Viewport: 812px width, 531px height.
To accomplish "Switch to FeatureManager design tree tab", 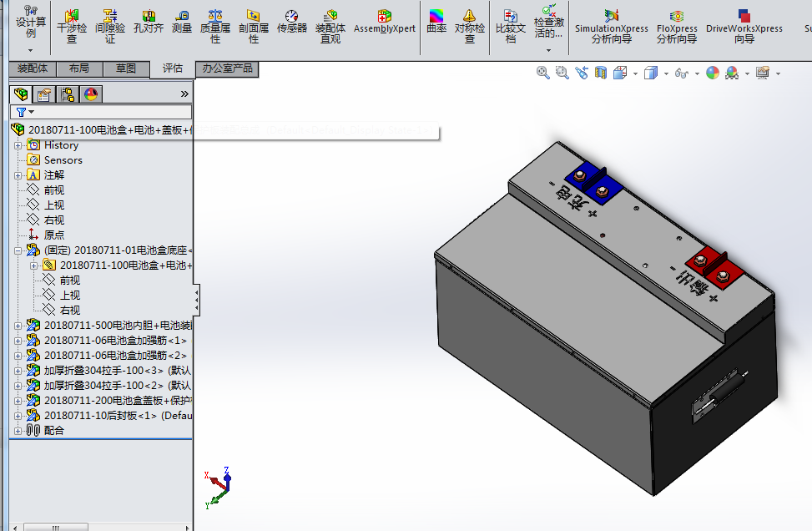I will click(x=21, y=94).
